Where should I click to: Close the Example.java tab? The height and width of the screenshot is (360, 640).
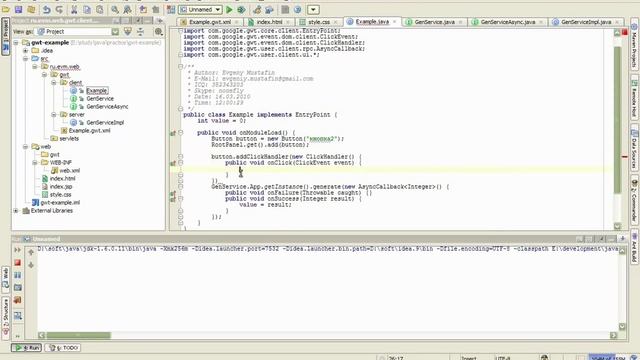pyautogui.click(x=395, y=22)
